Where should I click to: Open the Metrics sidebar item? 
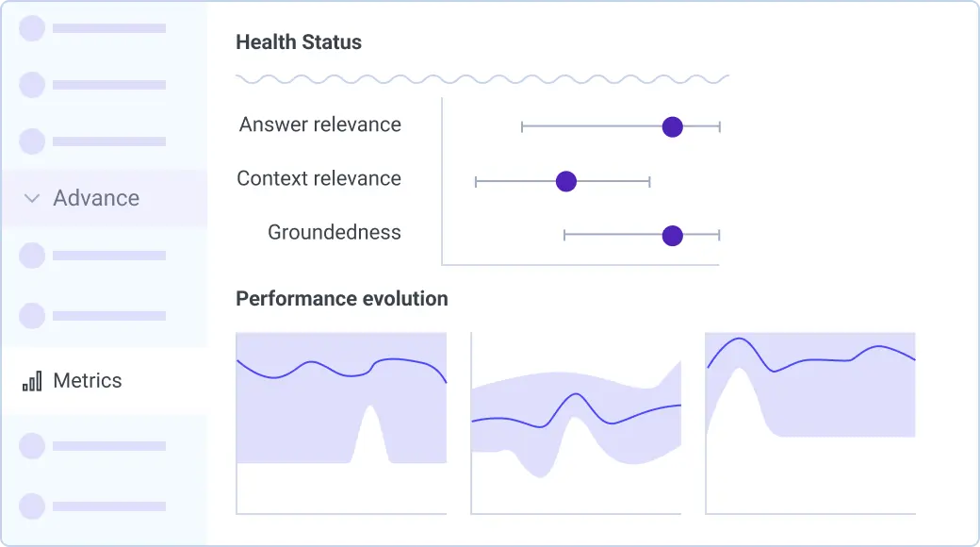[88, 381]
